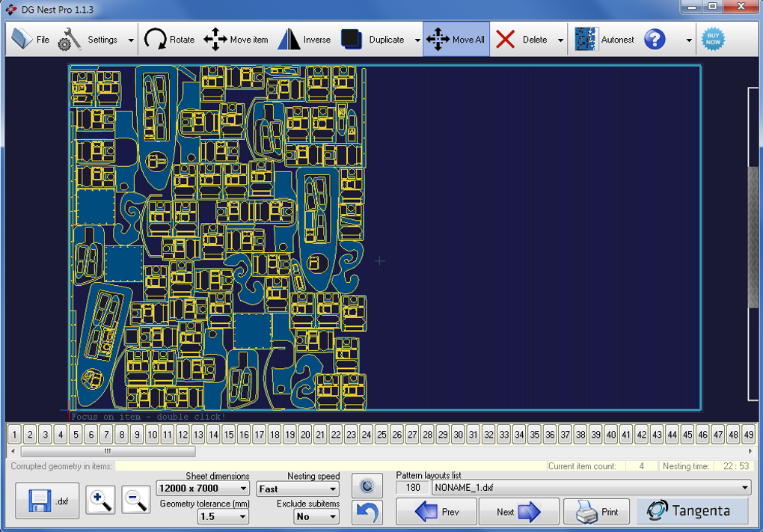Run Autonest from the toolbar
This screenshot has height=532, width=763.
click(x=604, y=40)
